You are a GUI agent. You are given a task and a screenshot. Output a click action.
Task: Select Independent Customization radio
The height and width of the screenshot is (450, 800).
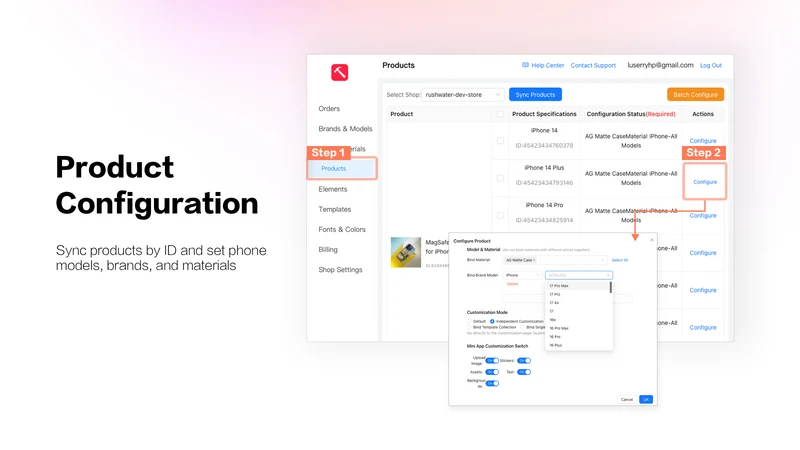click(x=492, y=321)
